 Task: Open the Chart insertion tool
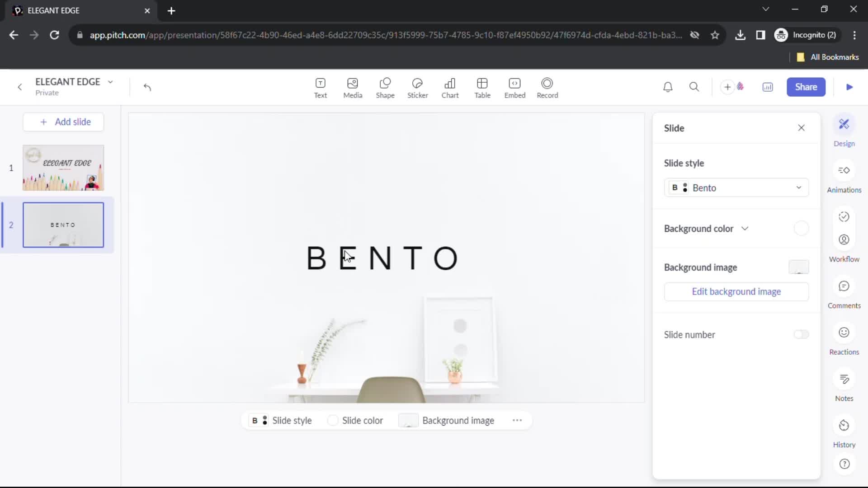(x=449, y=87)
